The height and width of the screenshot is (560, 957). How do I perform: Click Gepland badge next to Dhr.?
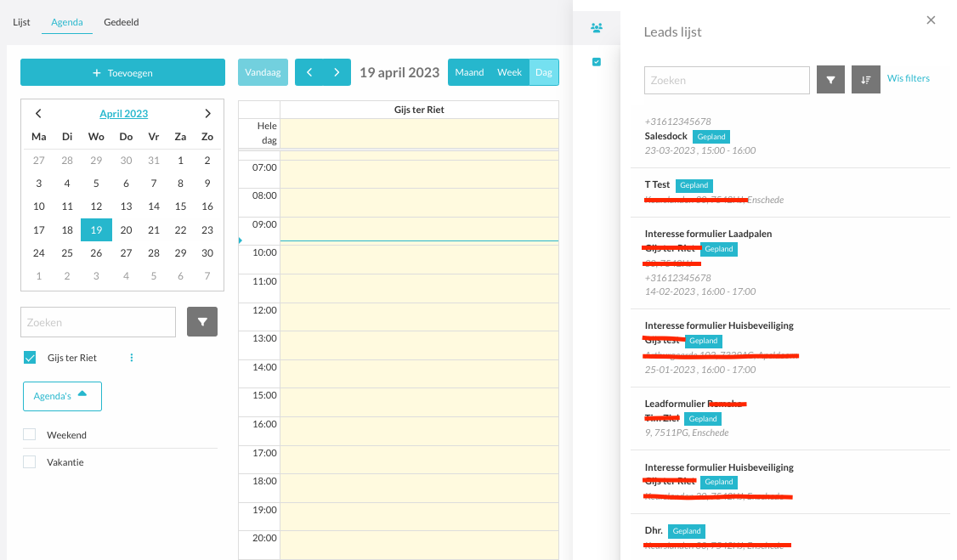click(687, 531)
